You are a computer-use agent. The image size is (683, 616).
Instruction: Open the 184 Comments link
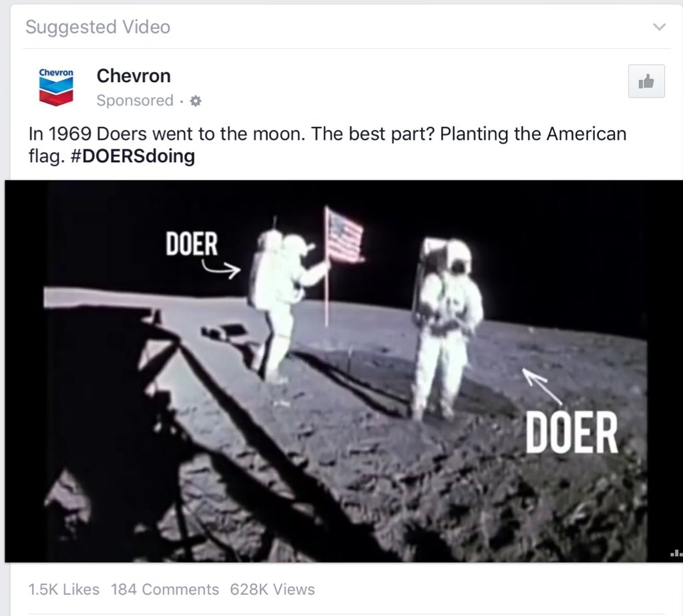(165, 589)
